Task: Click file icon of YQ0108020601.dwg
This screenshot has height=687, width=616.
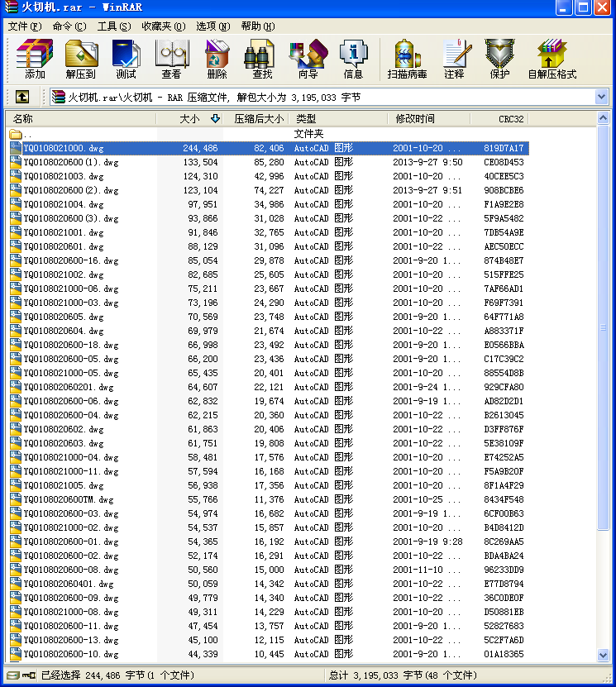Action: (16, 246)
